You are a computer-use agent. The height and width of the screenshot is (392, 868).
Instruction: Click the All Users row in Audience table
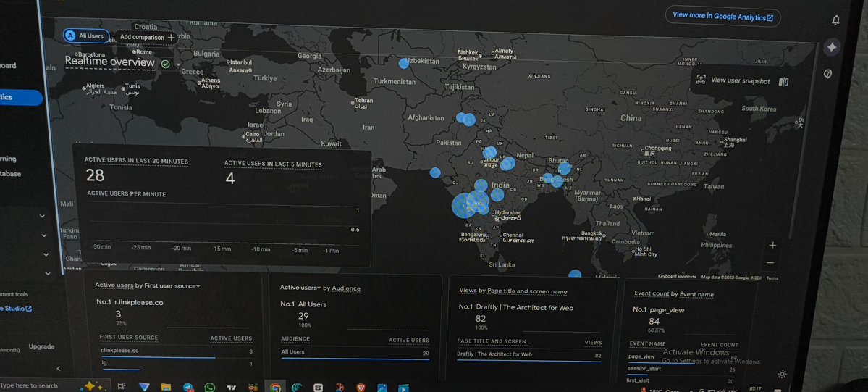(x=355, y=353)
